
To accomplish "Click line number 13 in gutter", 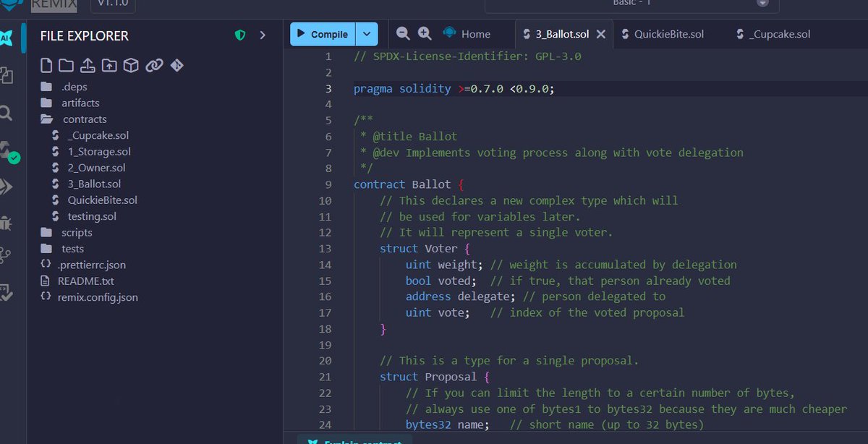I will (x=324, y=249).
